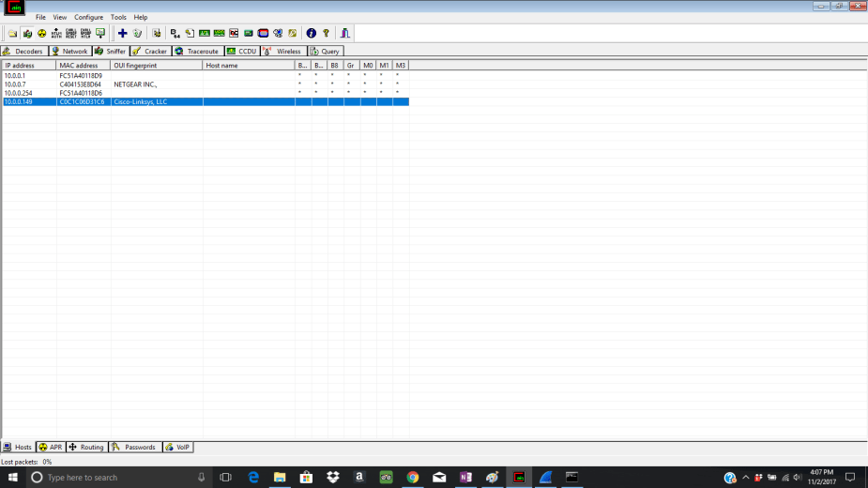Sort by the OUI fingerprint column header
Viewport: 868px width, 488px height.
[x=156, y=66]
